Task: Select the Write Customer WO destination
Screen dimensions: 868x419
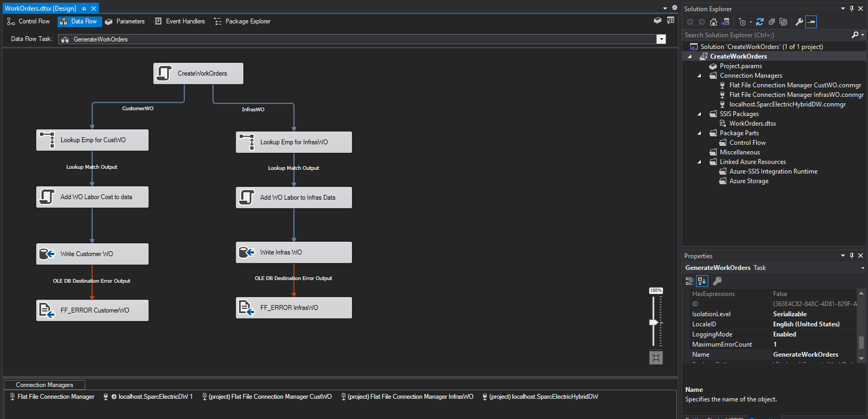Action: point(92,254)
